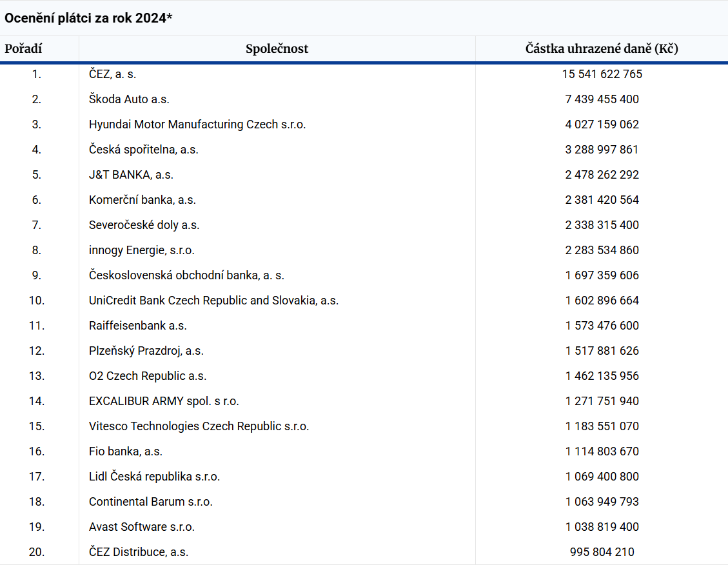Viewport: 728px width, 585px height.
Task: Click the tax amount '7 439 455 400'
Action: (602, 99)
